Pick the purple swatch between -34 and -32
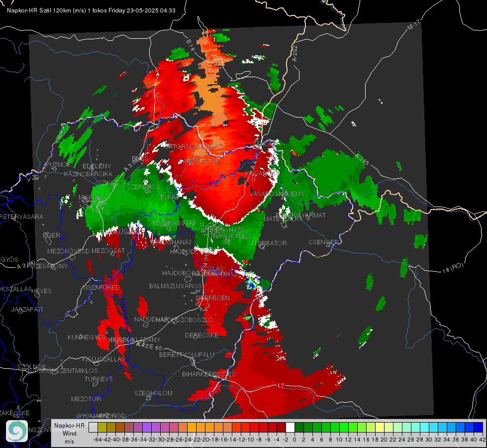 click(x=147, y=427)
